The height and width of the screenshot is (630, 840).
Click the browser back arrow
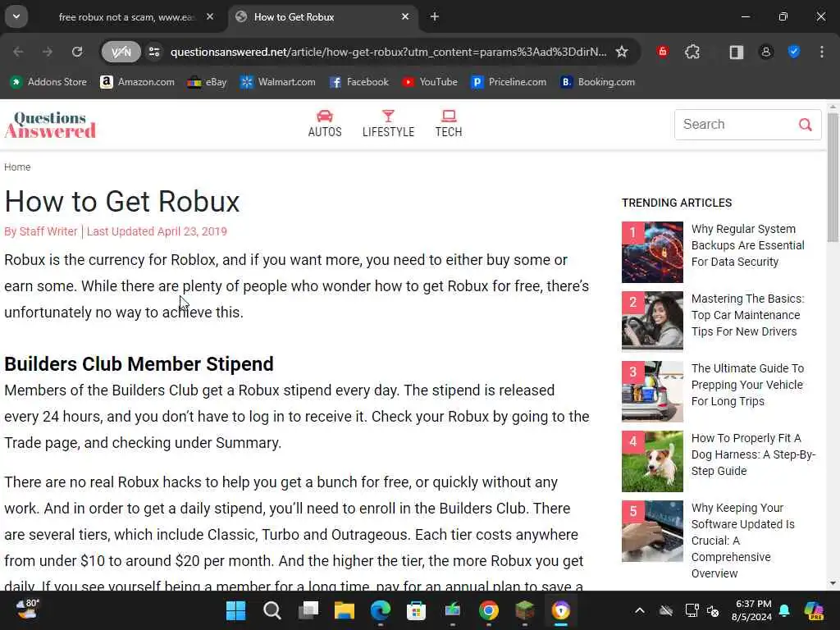pos(18,52)
